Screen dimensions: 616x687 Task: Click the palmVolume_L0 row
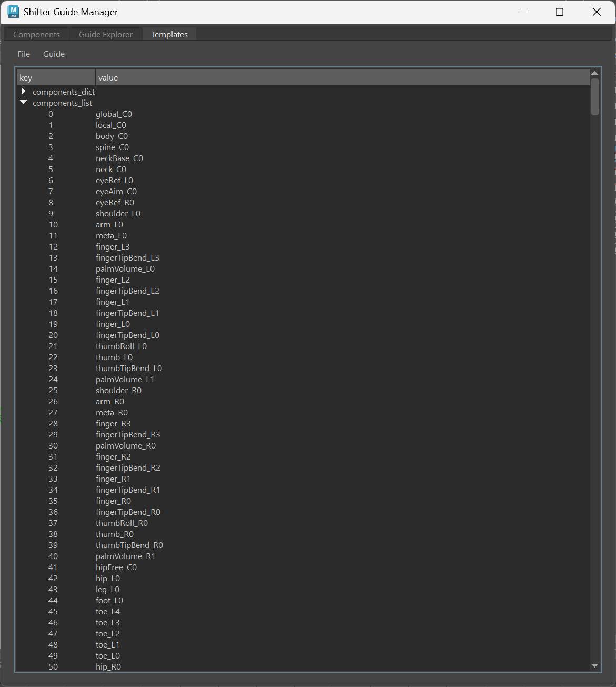tap(303, 268)
